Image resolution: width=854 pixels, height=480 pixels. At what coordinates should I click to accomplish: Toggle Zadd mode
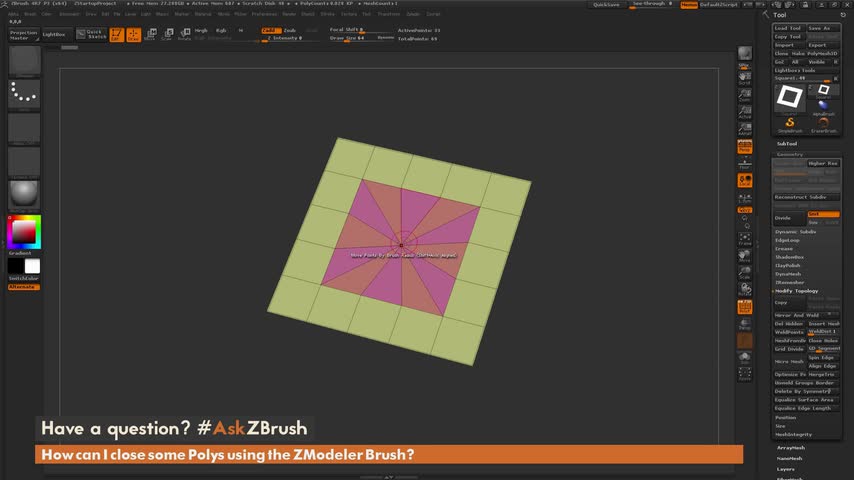pos(270,31)
